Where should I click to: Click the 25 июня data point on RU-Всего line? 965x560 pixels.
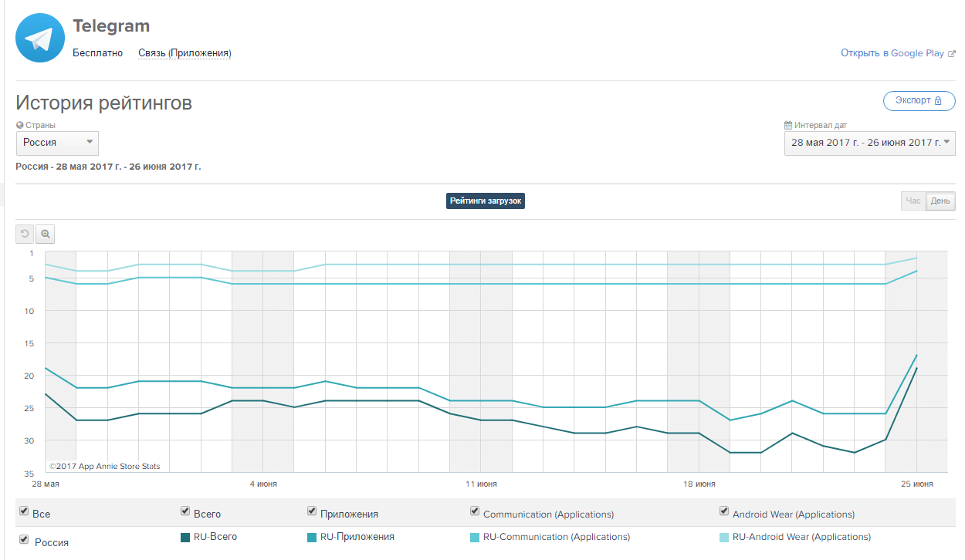(x=916, y=368)
